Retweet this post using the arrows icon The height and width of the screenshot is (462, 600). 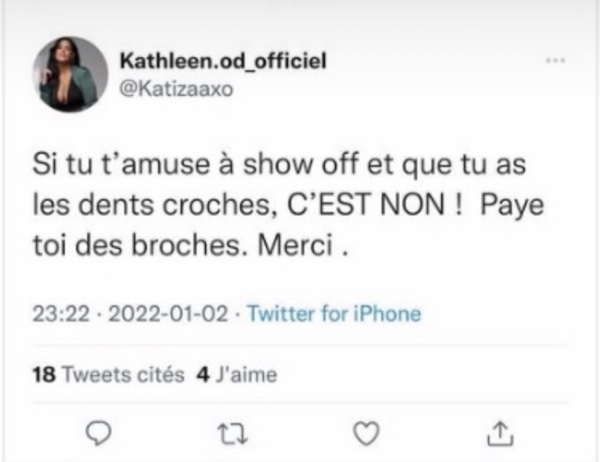click(x=232, y=434)
